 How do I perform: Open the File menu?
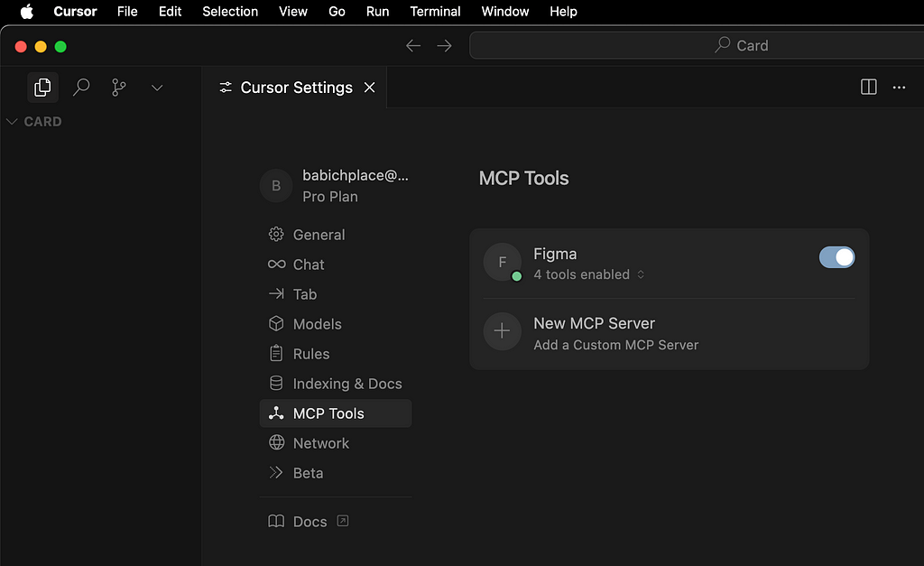pyautogui.click(x=127, y=11)
